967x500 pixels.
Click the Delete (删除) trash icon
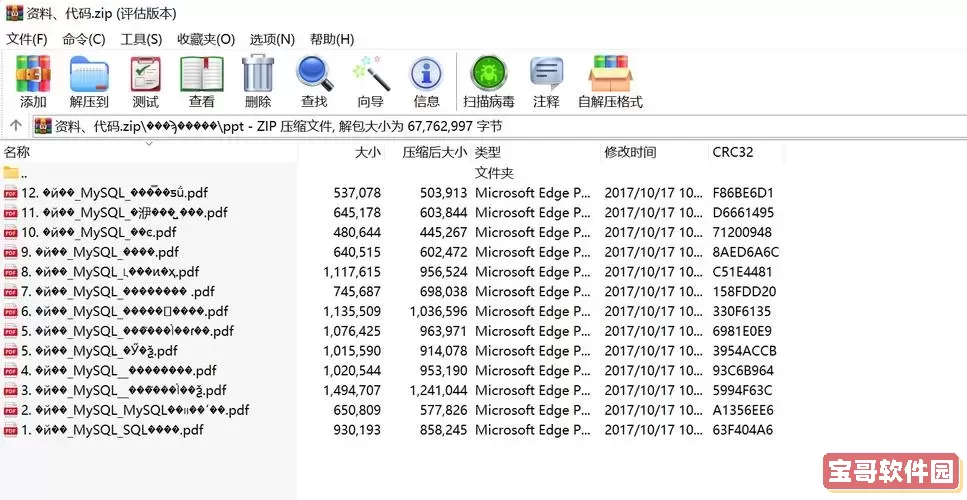[x=258, y=81]
